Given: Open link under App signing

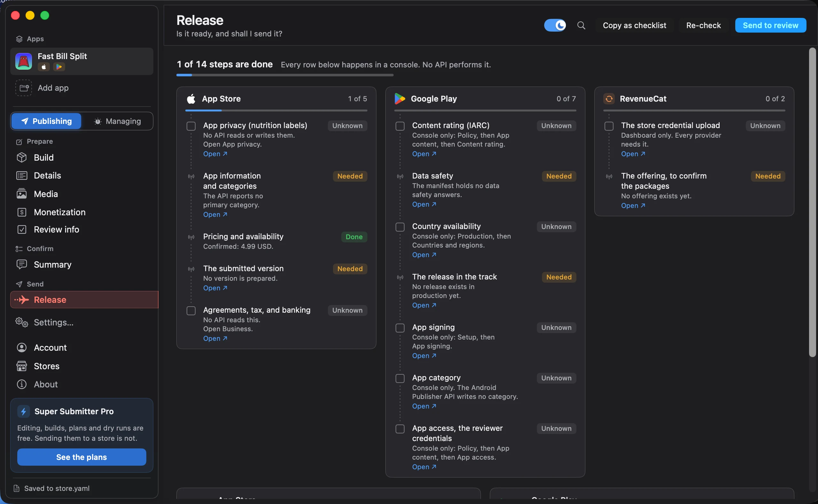Looking at the screenshot, I should coord(424,356).
